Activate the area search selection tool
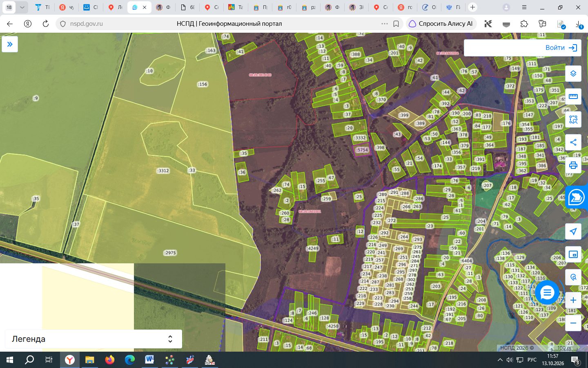 click(x=573, y=119)
